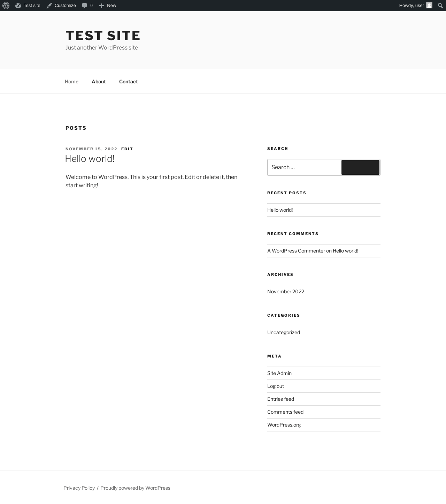Open the Privacy Policy footer link
446x504 pixels.
tap(79, 488)
